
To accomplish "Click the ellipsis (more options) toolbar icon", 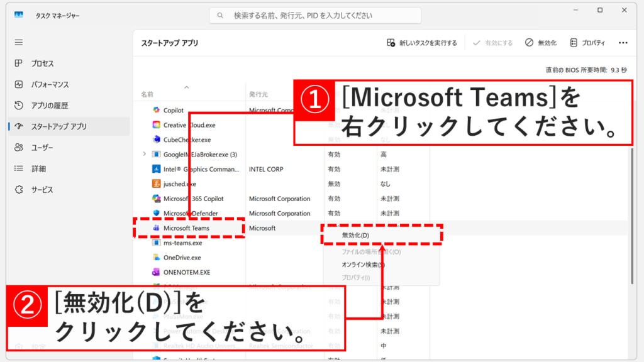I will (624, 42).
